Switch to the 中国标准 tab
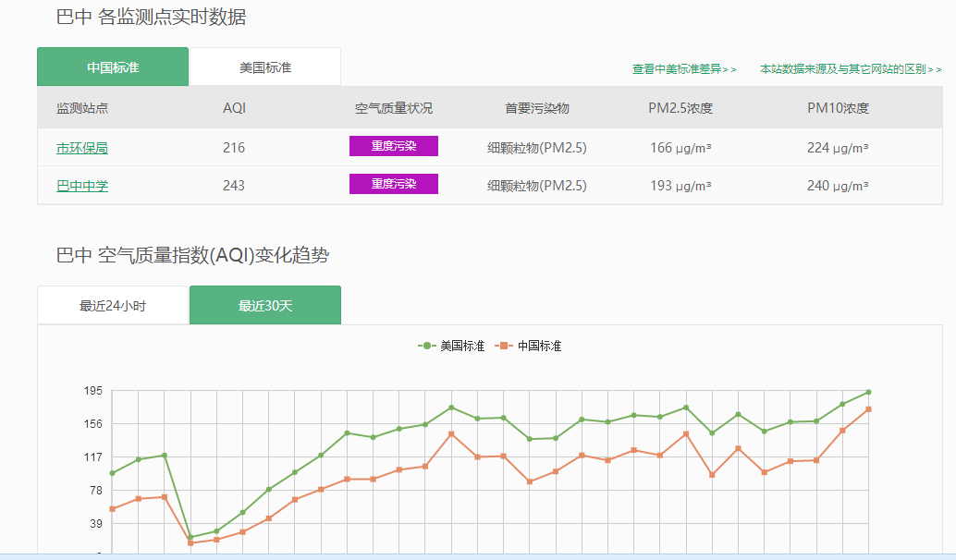956x560 pixels. (x=113, y=67)
